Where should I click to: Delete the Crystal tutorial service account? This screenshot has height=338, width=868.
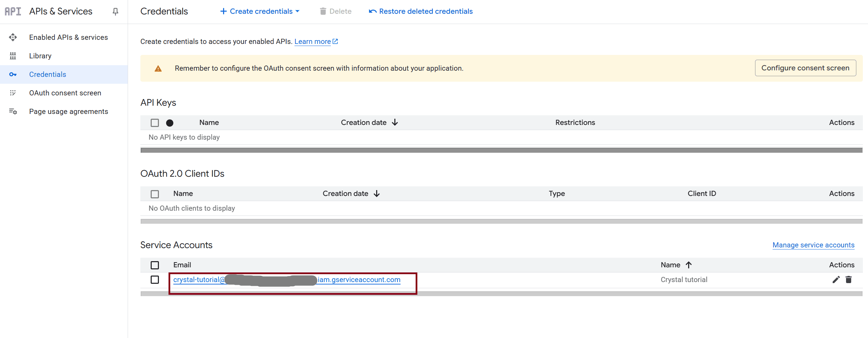coord(849,280)
